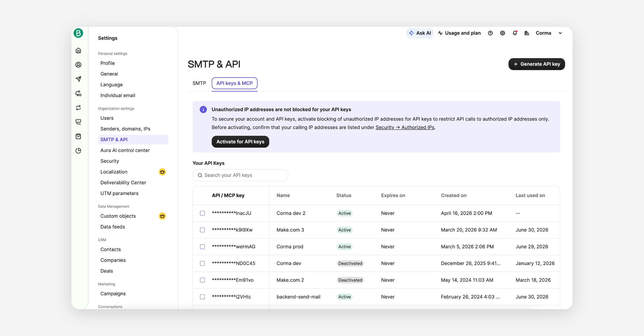Open Contacts under CRM settings
Viewport: 644px width, 336px height.
tap(133, 249)
